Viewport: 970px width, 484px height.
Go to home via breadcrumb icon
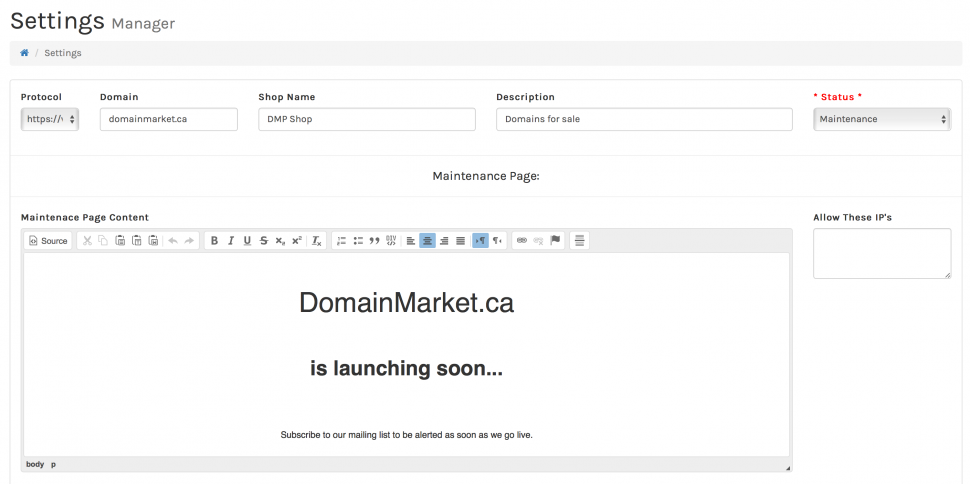click(x=24, y=53)
